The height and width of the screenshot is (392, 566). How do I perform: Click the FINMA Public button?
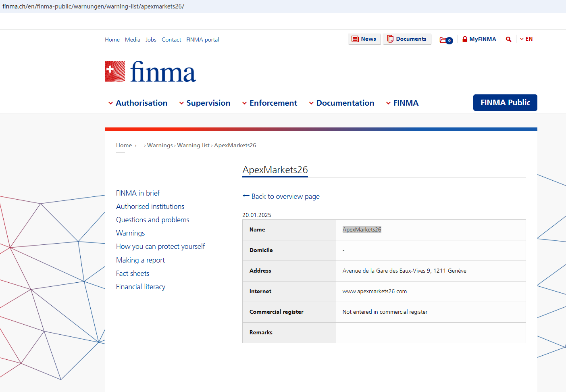[x=505, y=102]
